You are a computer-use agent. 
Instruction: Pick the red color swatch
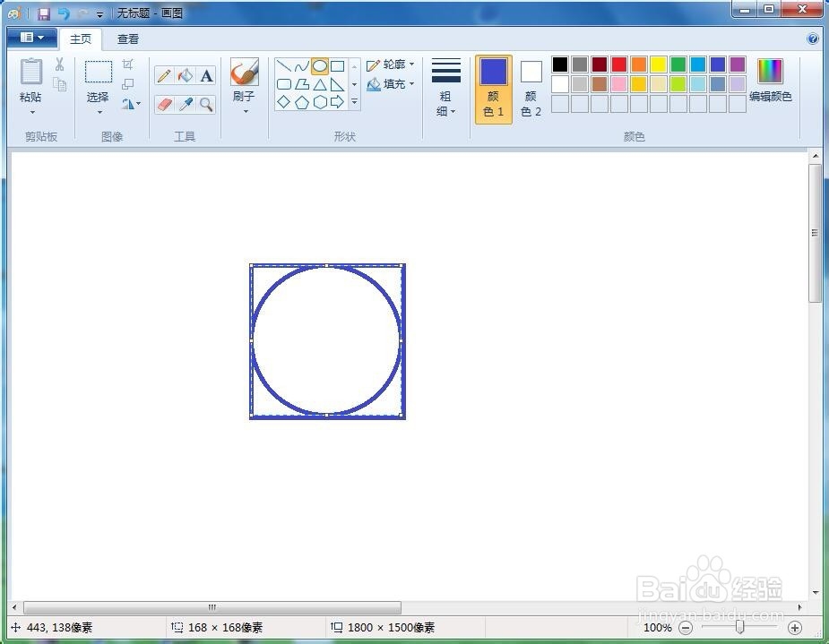coord(619,64)
